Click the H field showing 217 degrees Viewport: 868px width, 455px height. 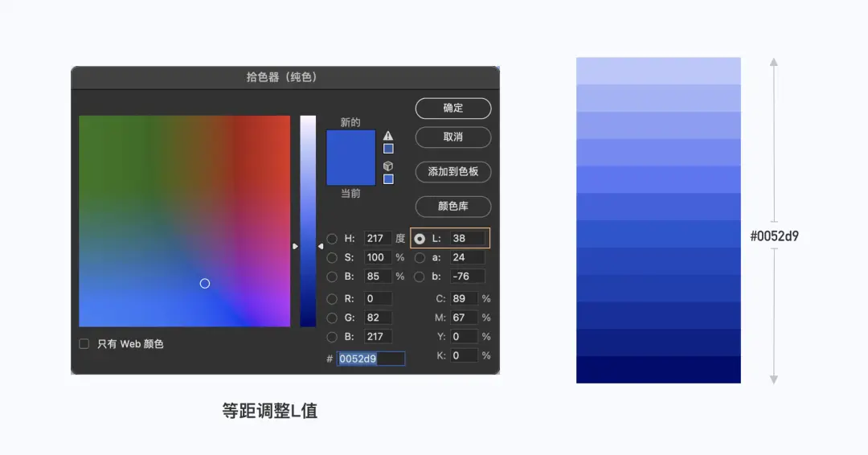(378, 239)
